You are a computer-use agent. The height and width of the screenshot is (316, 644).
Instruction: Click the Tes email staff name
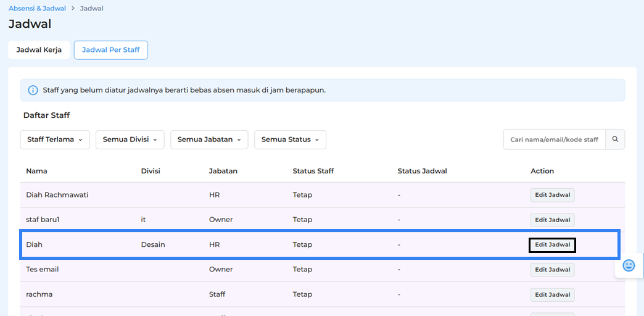[x=43, y=270]
